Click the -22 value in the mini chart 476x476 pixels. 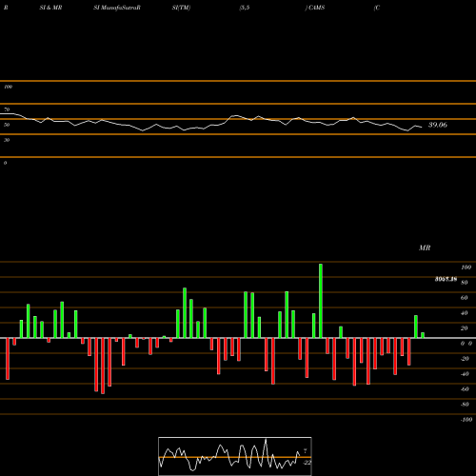tap(307, 463)
